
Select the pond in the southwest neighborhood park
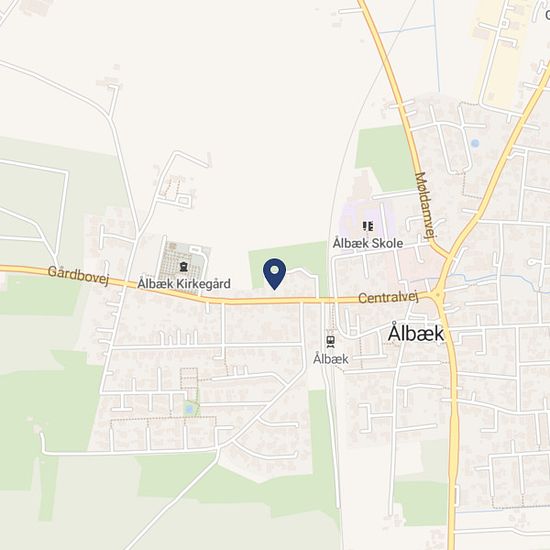[189, 409]
